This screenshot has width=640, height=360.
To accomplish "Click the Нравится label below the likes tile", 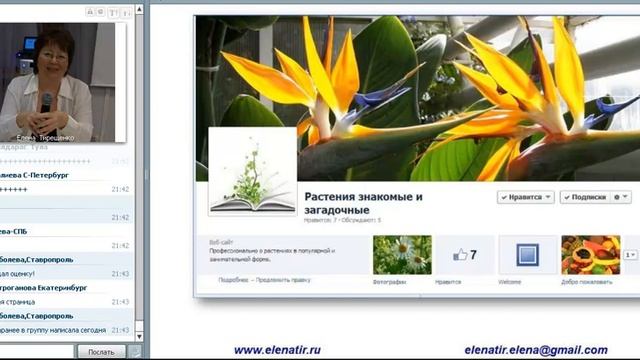I will point(448,282).
